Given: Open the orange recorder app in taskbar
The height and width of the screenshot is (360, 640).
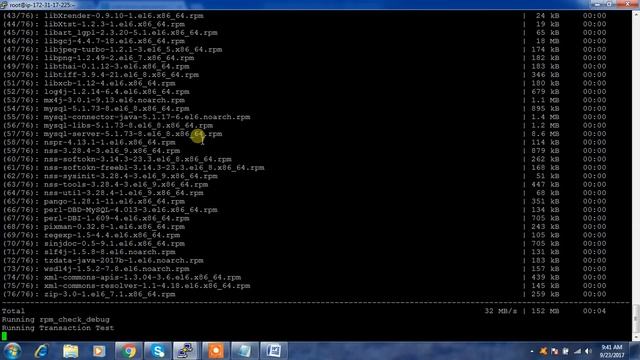Looking at the screenshot, I should pos(216,351).
